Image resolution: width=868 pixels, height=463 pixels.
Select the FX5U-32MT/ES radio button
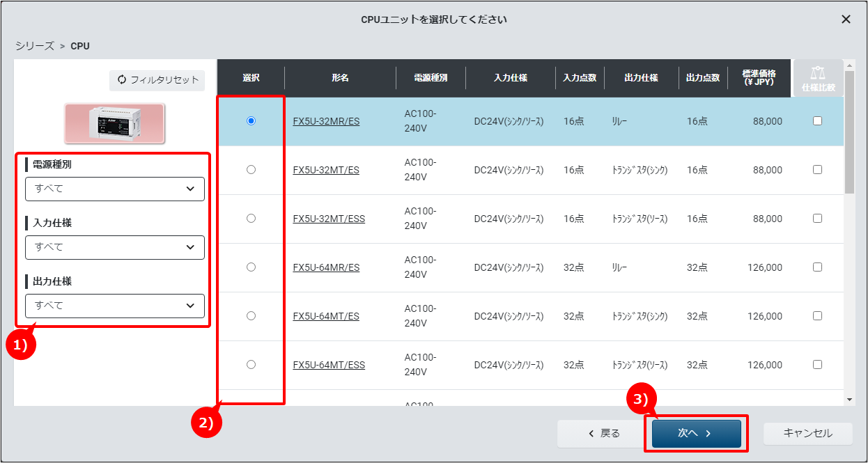click(251, 170)
